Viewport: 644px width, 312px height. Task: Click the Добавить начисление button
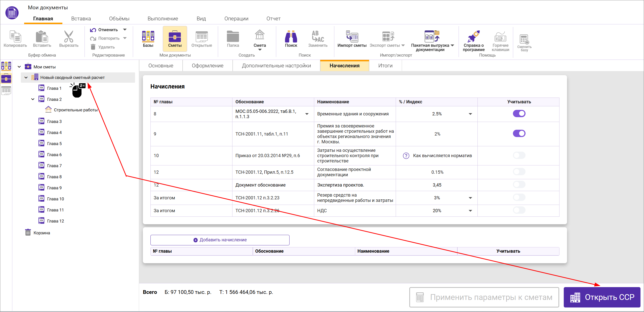coord(220,240)
